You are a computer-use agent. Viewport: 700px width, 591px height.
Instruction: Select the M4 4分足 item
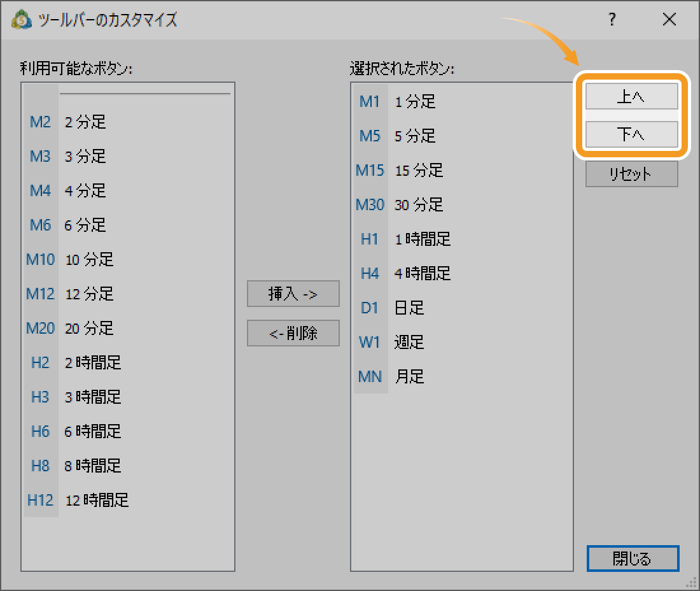pos(128,191)
